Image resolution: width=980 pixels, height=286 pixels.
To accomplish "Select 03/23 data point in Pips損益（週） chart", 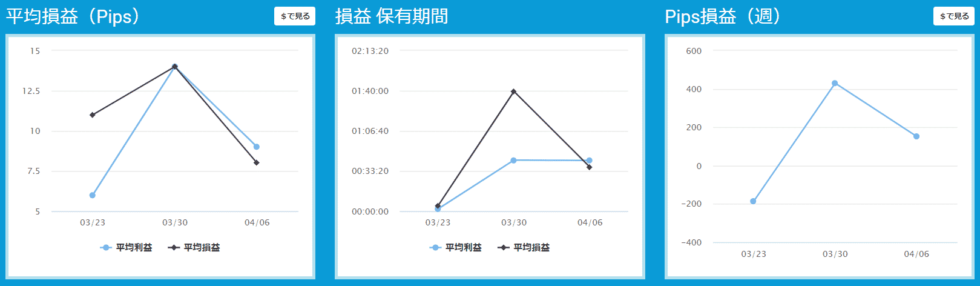I will pos(753,201).
